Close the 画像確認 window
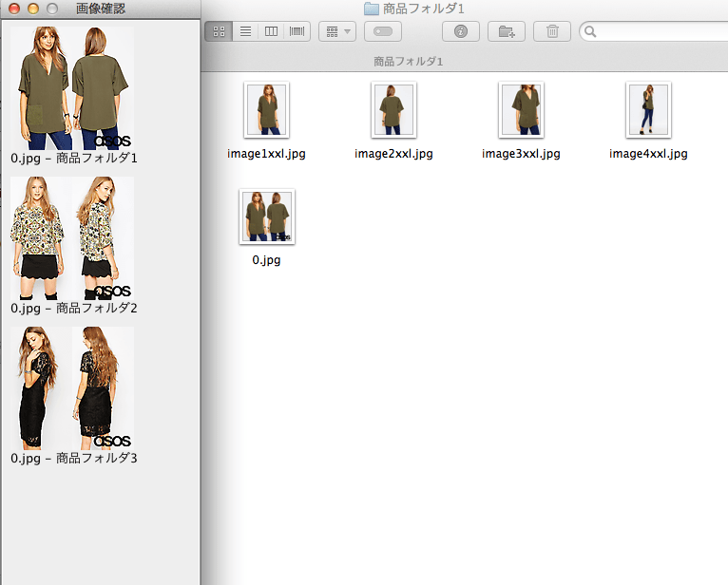 point(14,9)
